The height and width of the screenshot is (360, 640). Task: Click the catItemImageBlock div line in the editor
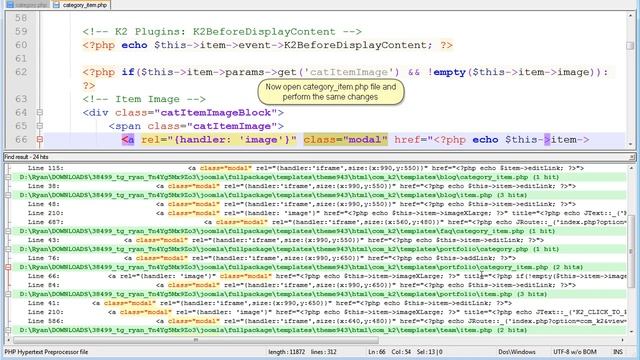coord(183,112)
